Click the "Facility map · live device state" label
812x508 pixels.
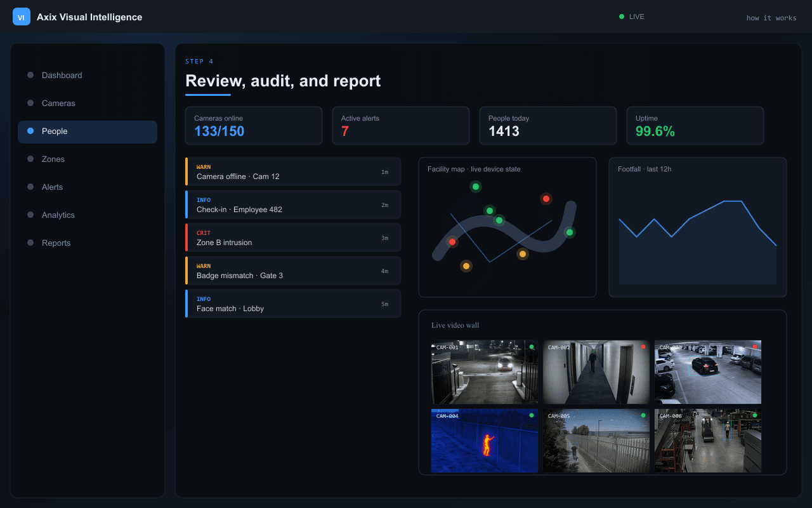pos(474,169)
